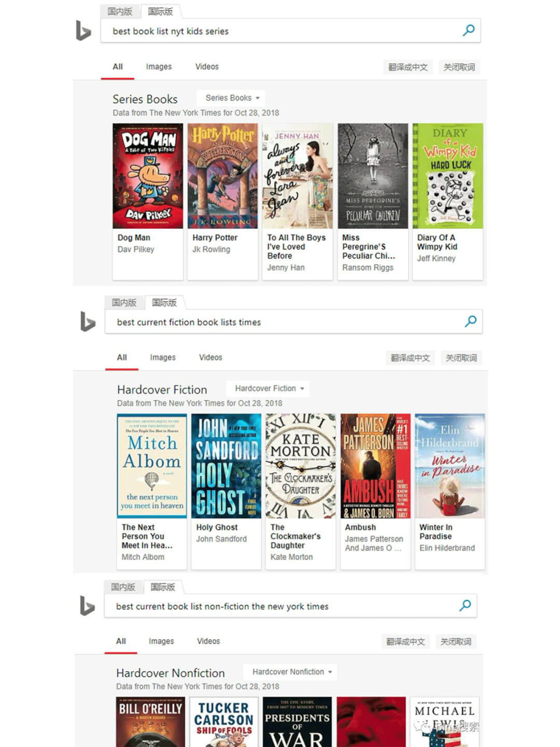560x747 pixels.
Task: Open the Holy Ghost book cover
Action: (226, 466)
